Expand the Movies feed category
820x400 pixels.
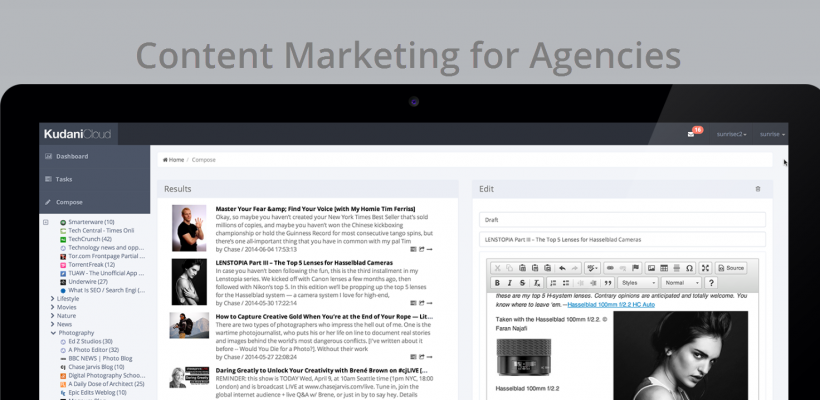[53, 307]
